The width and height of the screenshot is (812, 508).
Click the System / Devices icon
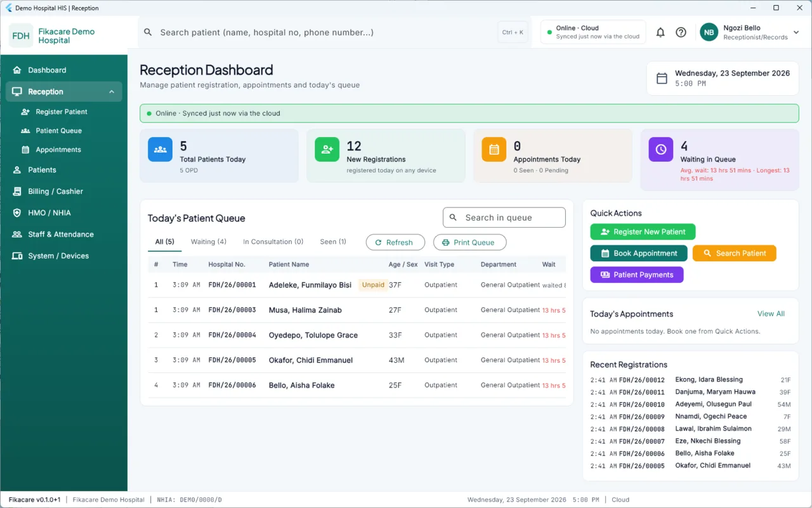17,256
